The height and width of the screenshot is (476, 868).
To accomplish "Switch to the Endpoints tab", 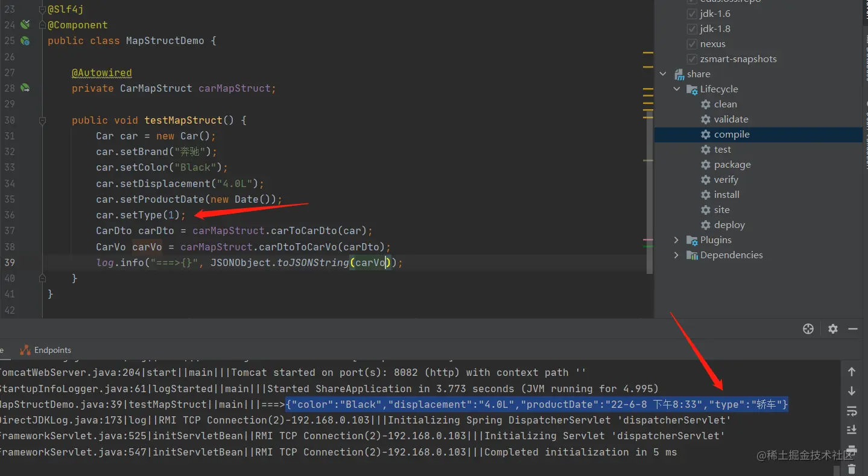I will click(x=45, y=350).
